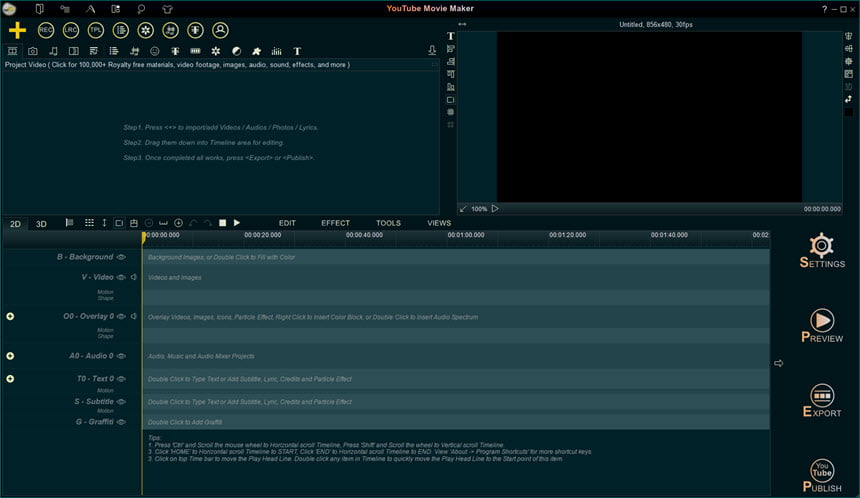This screenshot has height=498, width=860.
Task: Click the T-shirt skin icon in title bar
Action: [167, 9]
